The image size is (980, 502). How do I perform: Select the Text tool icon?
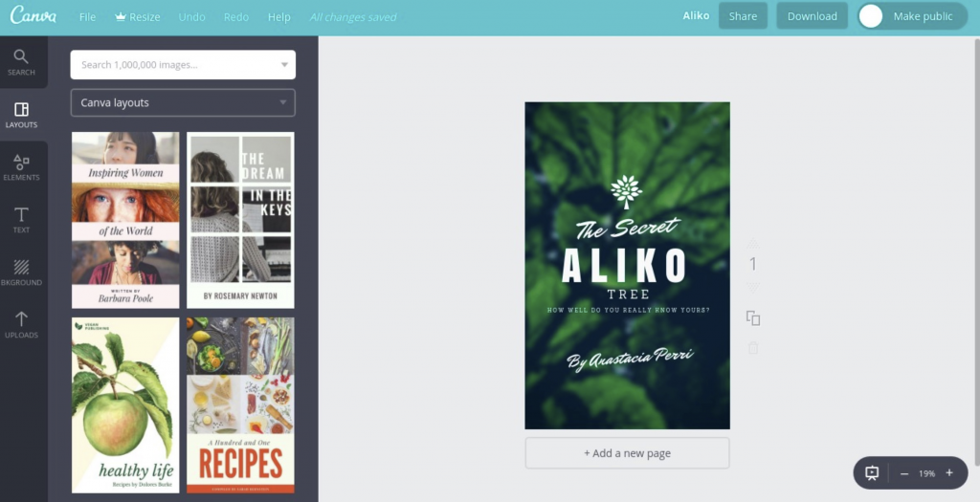click(21, 220)
